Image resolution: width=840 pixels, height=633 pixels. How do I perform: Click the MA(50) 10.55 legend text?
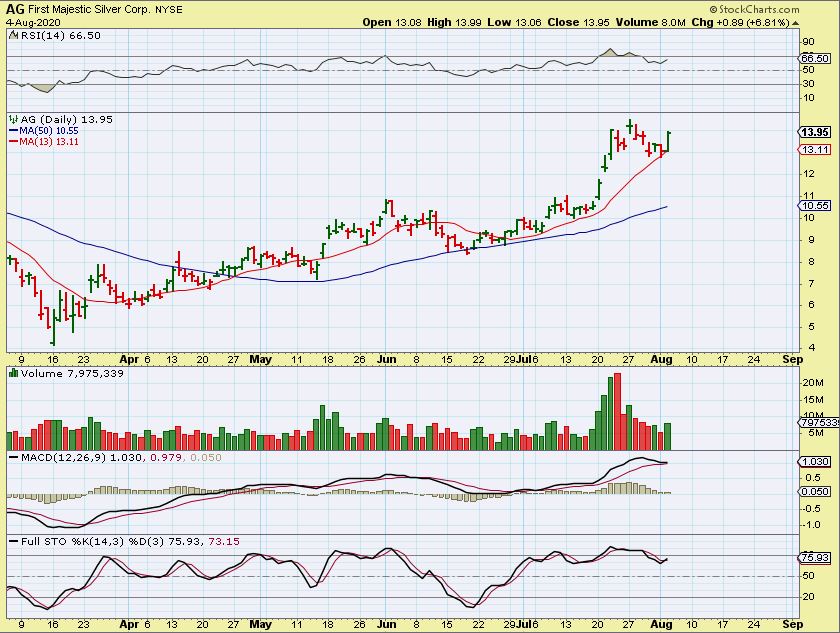pyautogui.click(x=49, y=131)
